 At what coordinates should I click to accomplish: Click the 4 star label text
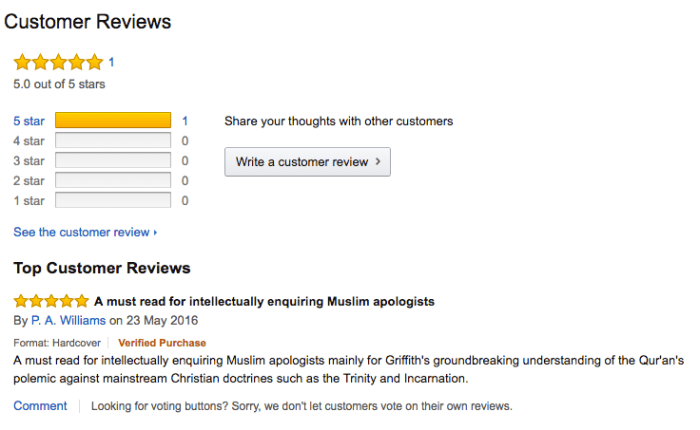pos(28,141)
